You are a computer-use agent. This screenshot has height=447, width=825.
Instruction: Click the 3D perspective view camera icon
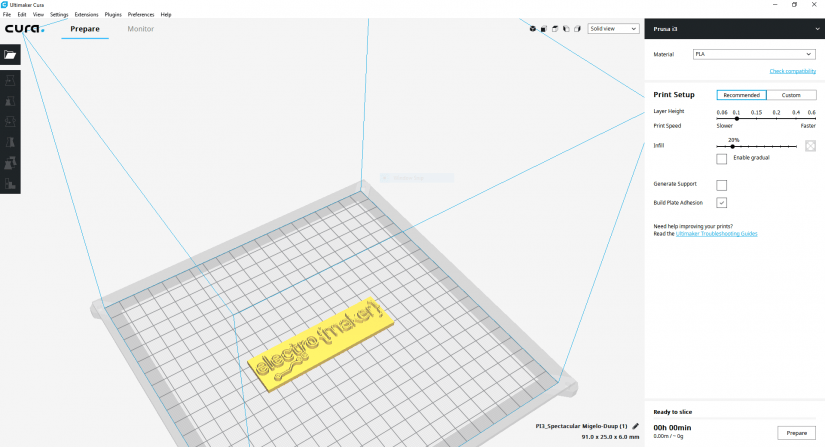[x=532, y=29]
